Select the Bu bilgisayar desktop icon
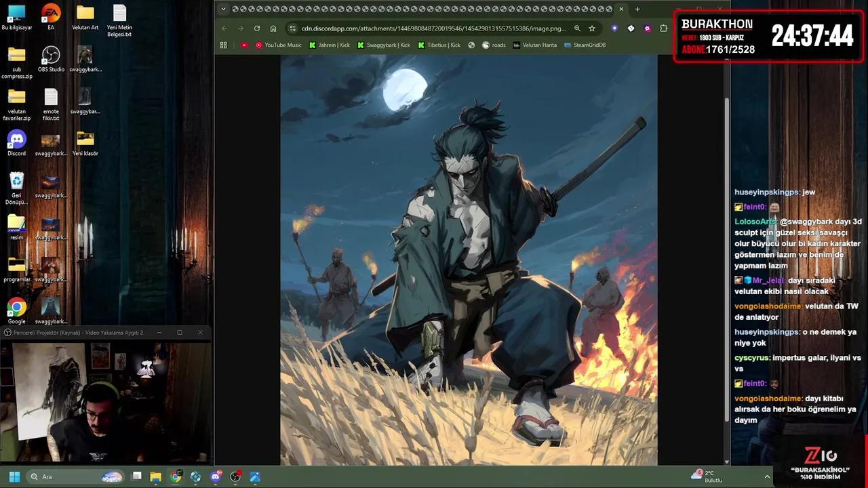The height and width of the screenshot is (488, 868). (16, 18)
